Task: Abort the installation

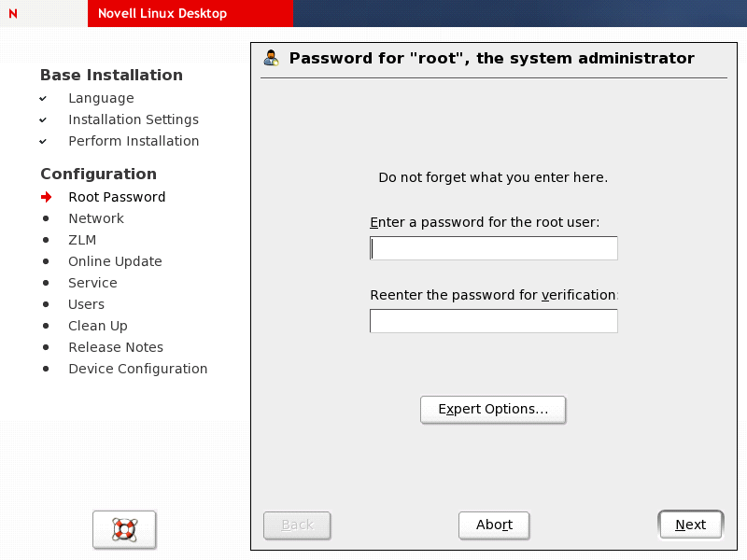Action: [x=494, y=525]
